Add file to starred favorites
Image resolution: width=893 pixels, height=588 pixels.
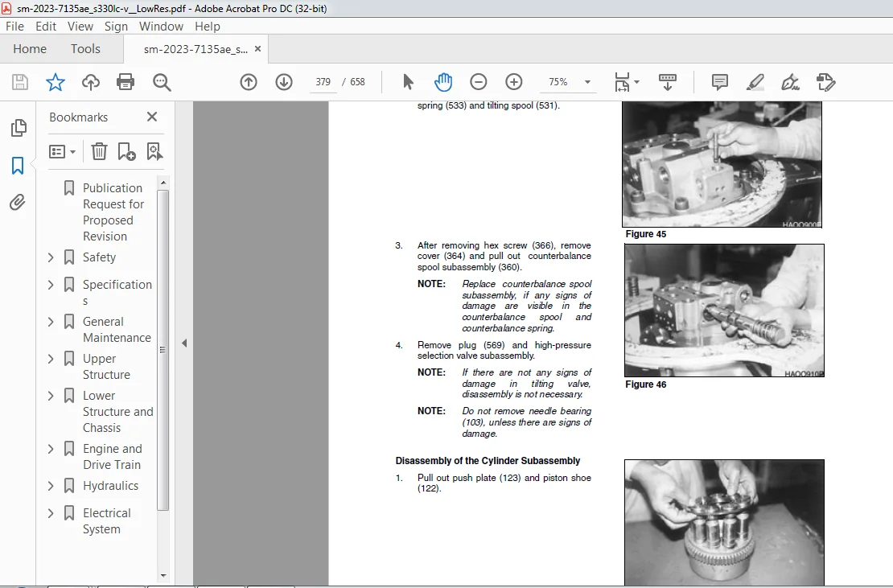point(56,82)
